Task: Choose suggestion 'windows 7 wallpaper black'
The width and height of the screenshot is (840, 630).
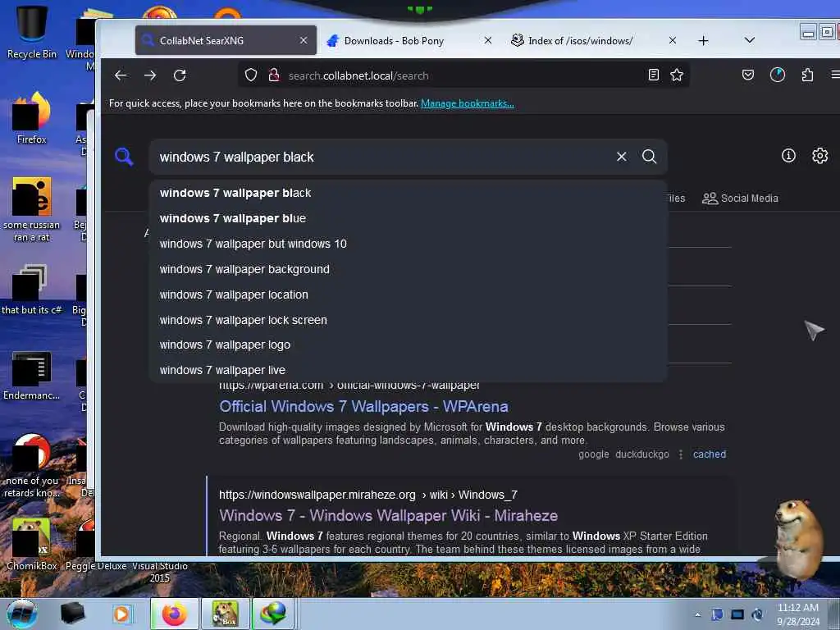Action: pos(409,193)
